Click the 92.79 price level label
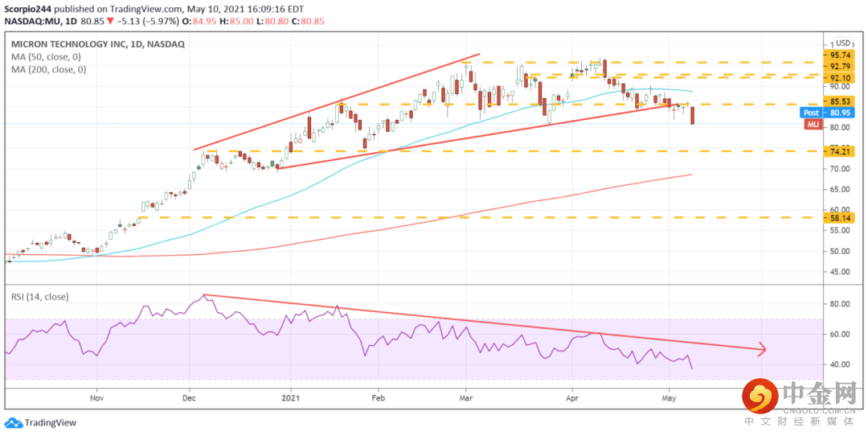The width and height of the screenshot is (868, 436). pos(840,67)
